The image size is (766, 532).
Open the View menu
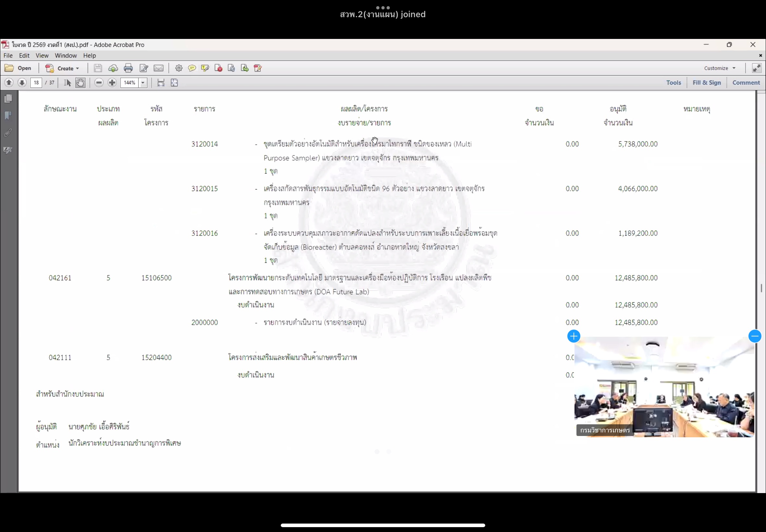point(42,56)
